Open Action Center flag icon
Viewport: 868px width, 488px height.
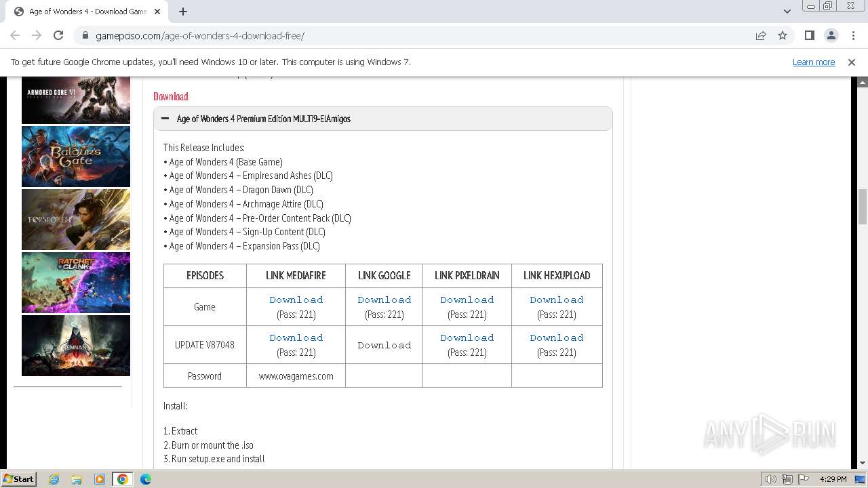[804, 479]
